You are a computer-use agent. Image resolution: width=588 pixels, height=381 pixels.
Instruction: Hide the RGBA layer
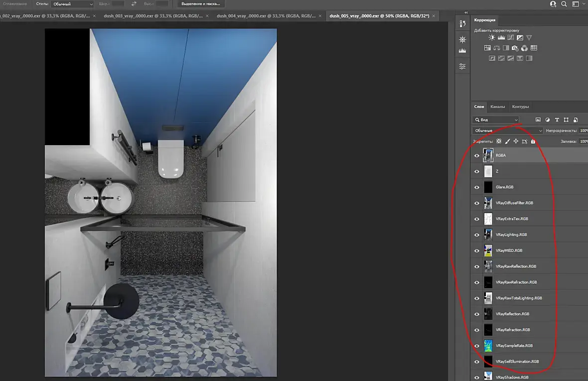point(477,156)
